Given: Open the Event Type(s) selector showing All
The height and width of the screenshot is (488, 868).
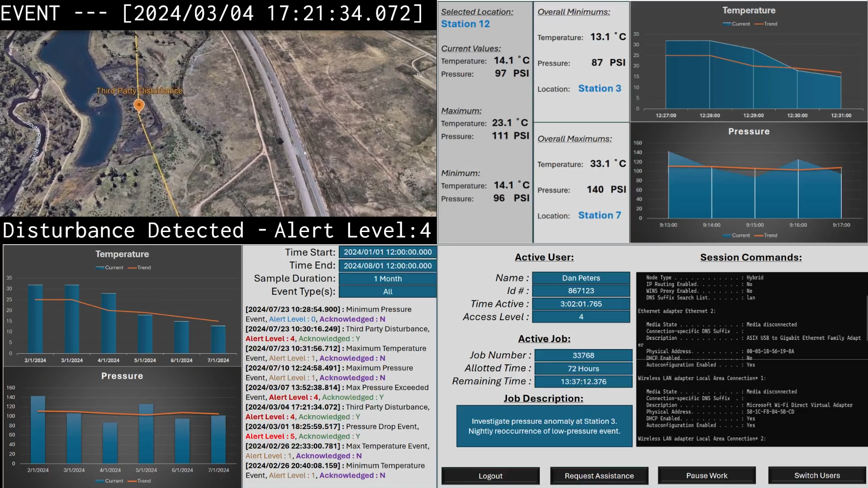Looking at the screenshot, I should [x=388, y=292].
